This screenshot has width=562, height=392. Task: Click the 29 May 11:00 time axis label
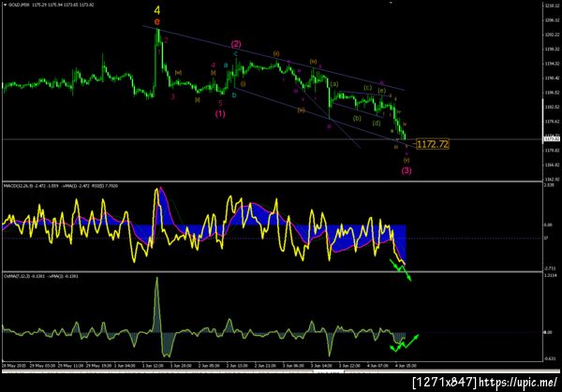pos(69,366)
